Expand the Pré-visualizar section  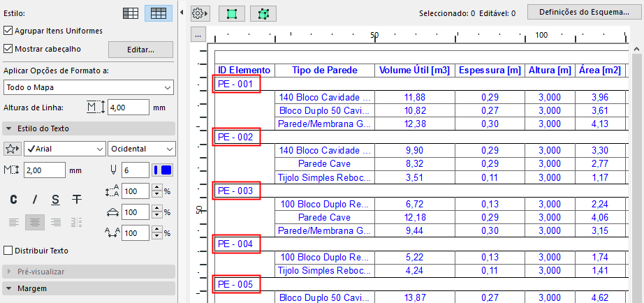[x=89, y=272]
